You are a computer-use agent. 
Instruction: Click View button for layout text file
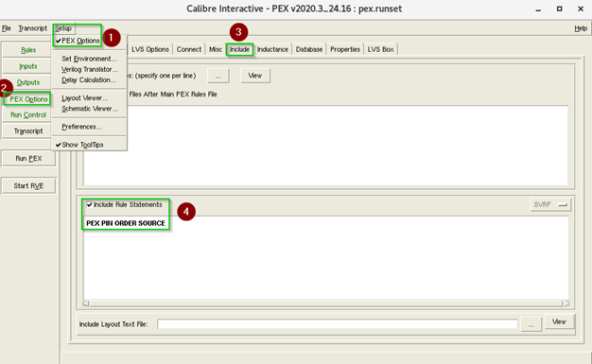click(559, 321)
